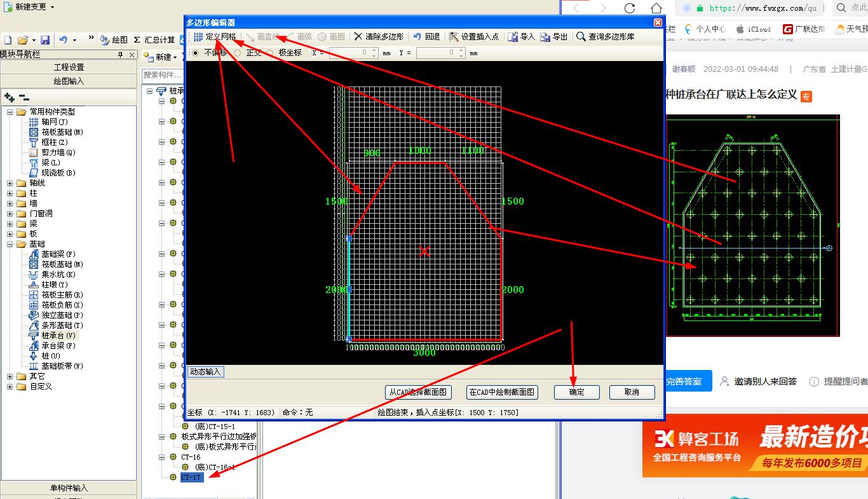The height and width of the screenshot is (499, 868).
Task: Click 取消 to cancel polygon editor
Action: pyautogui.click(x=632, y=392)
